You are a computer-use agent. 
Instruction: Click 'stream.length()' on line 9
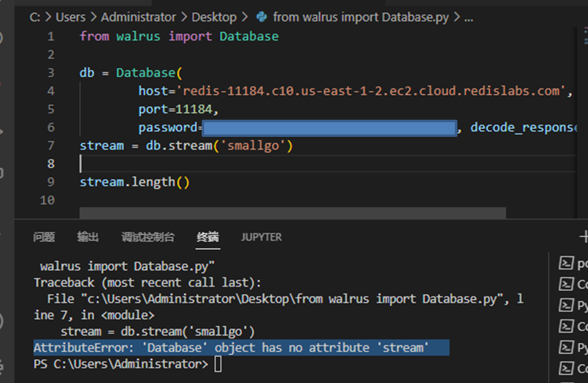(x=135, y=182)
